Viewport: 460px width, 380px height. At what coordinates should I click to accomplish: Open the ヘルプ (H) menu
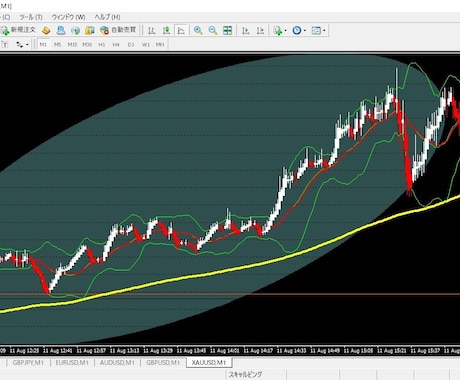(x=107, y=17)
